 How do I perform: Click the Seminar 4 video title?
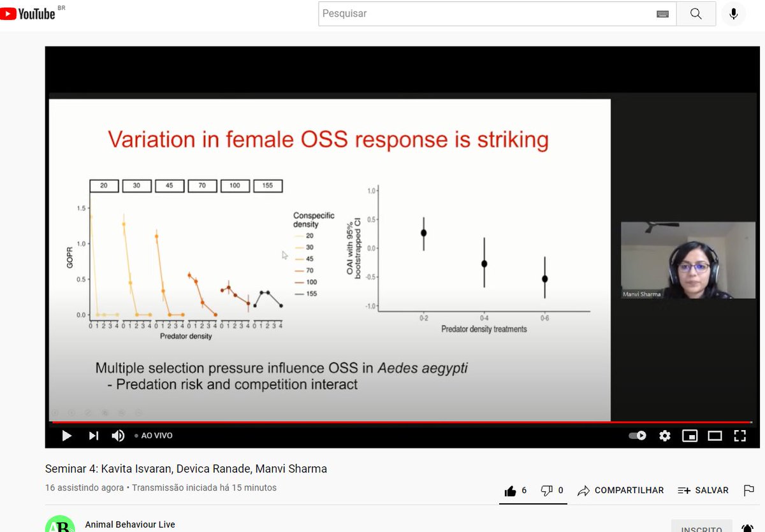[186, 469]
